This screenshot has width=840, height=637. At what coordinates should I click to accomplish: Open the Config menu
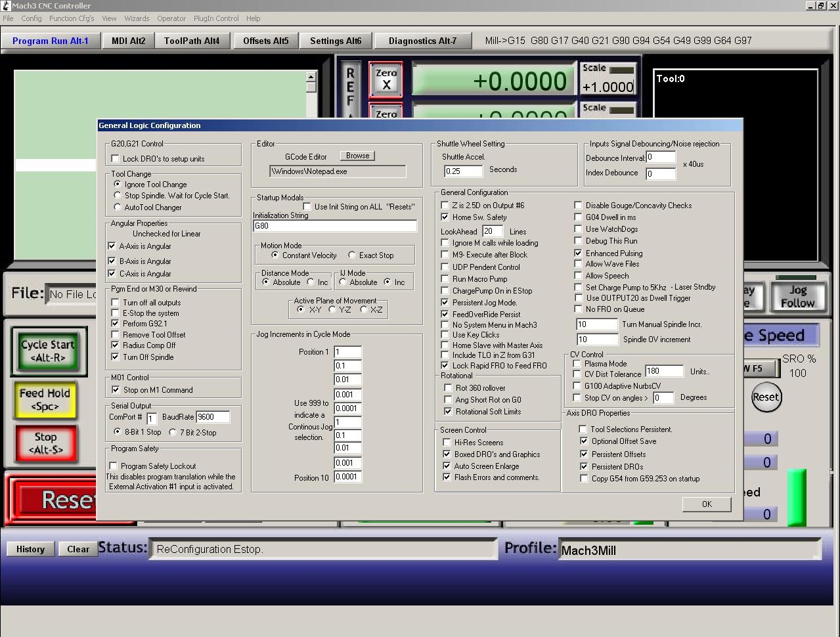(x=31, y=18)
